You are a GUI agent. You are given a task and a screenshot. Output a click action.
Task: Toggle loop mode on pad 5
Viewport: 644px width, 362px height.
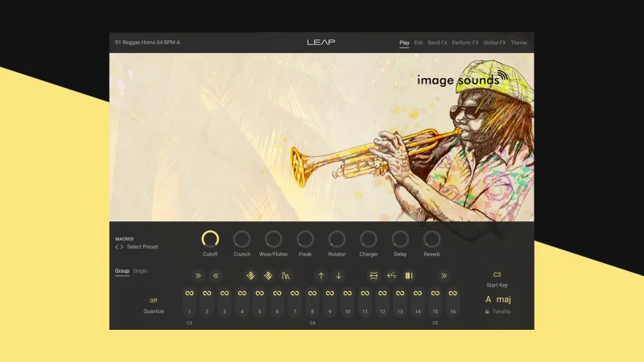(x=259, y=293)
